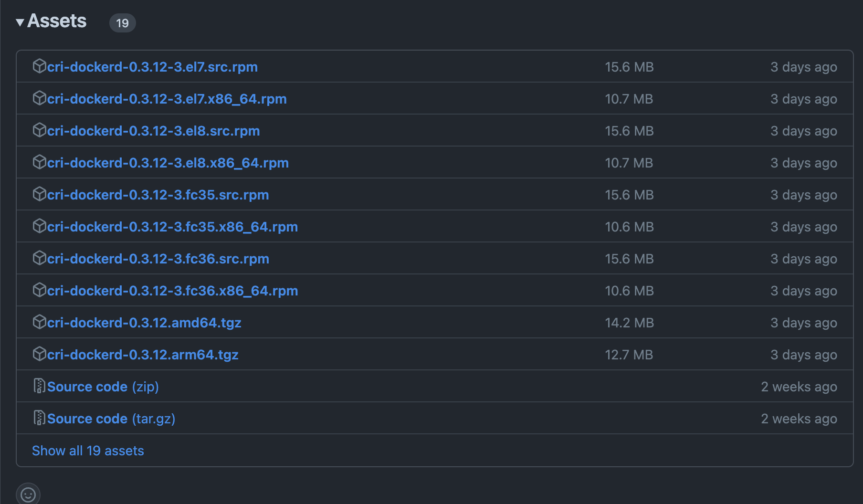Click zip file icon beside Source code (zip)
The height and width of the screenshot is (504, 863).
[x=39, y=386]
